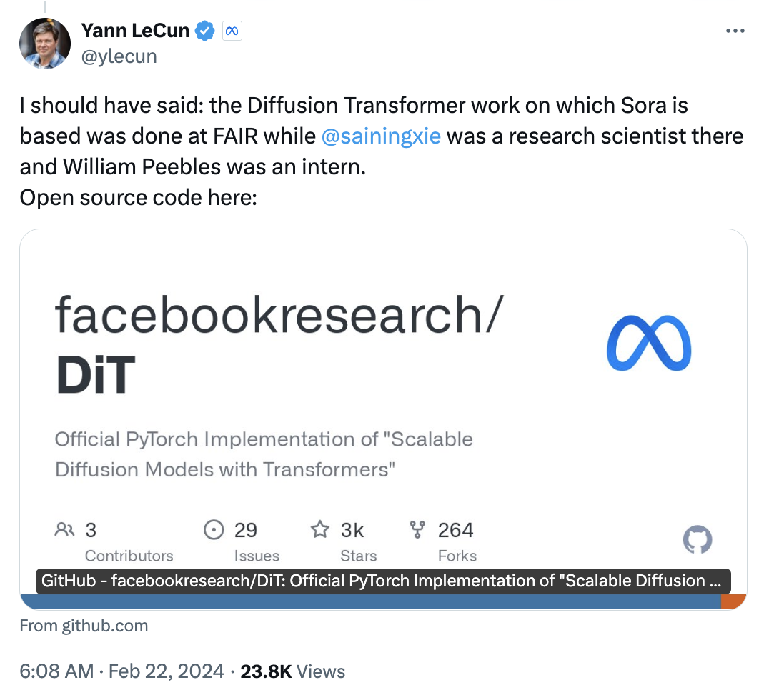Screen dimensions: 769x700
Task: Click the 6:08 AM Feb 22, 2024 timestamp
Action: [x=121, y=671]
